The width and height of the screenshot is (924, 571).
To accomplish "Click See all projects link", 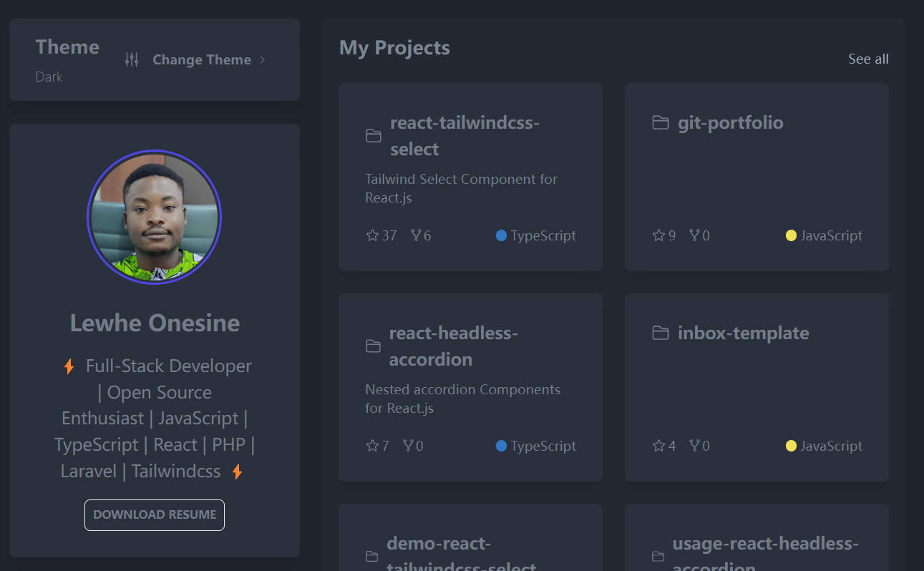I will (x=868, y=59).
